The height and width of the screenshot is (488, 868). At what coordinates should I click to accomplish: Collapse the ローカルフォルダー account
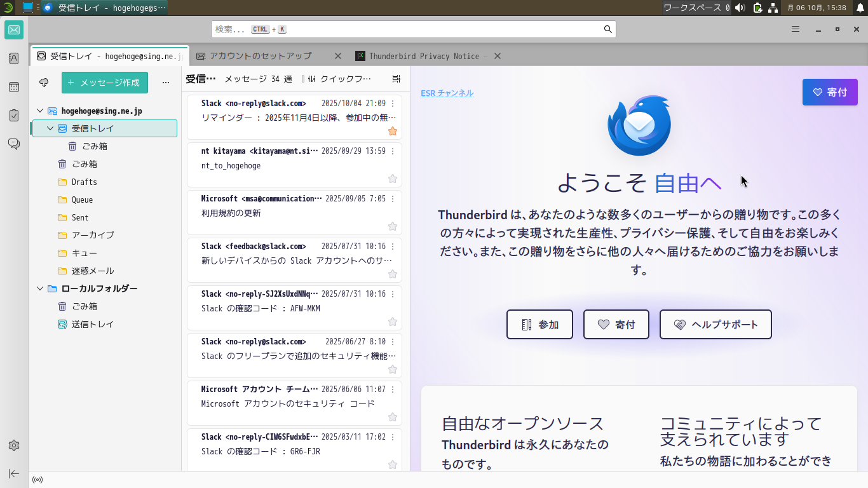coord(40,288)
